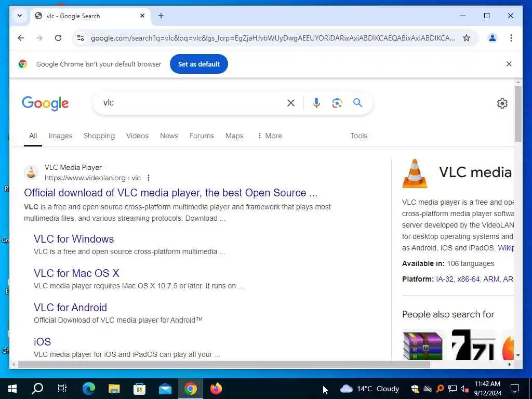Switch to the Shopping tab
This screenshot has width=532, height=399.
click(x=99, y=136)
